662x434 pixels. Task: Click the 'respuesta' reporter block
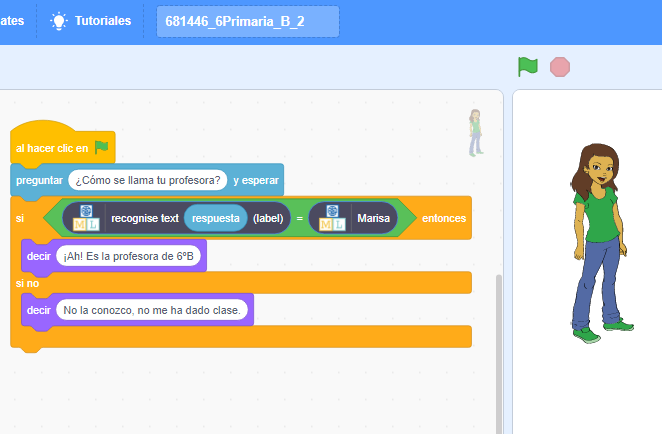216,218
